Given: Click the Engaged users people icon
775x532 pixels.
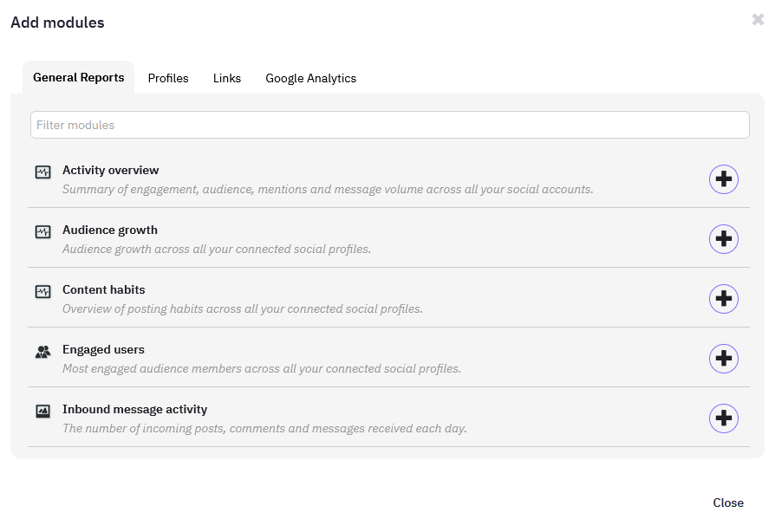Looking at the screenshot, I should click(42, 351).
